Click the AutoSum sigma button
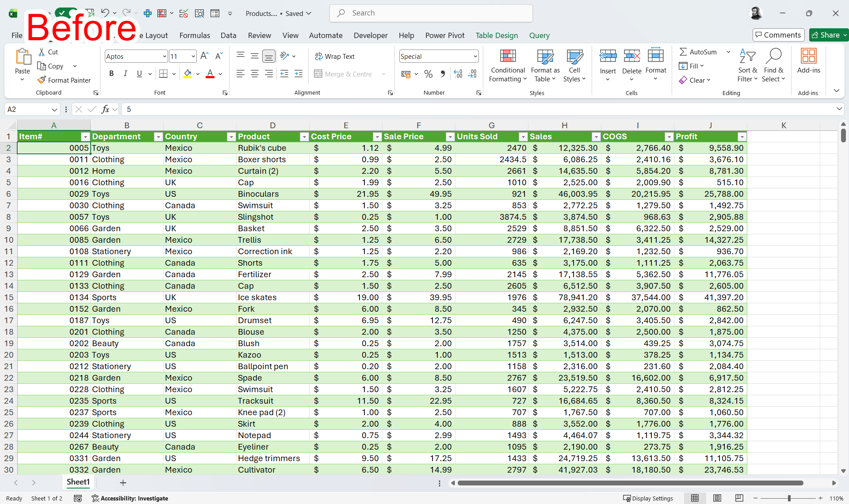The height and width of the screenshot is (504, 849). click(x=698, y=52)
